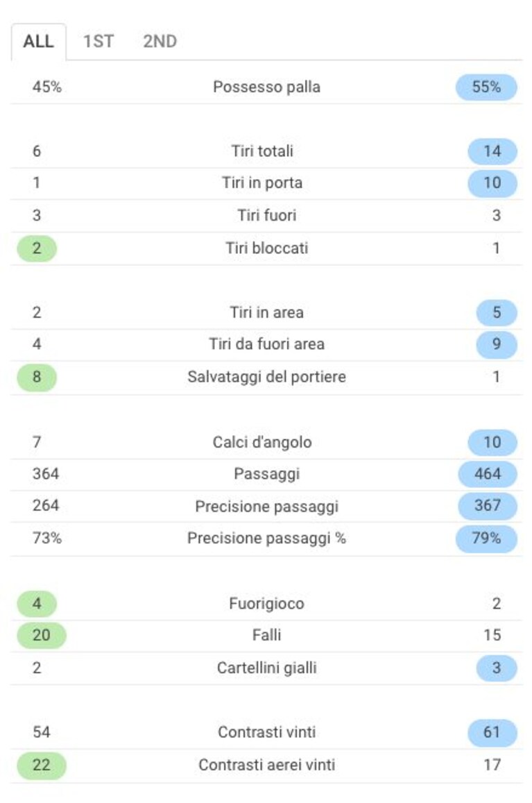Click the blue 14 total shots badge

coord(492,151)
